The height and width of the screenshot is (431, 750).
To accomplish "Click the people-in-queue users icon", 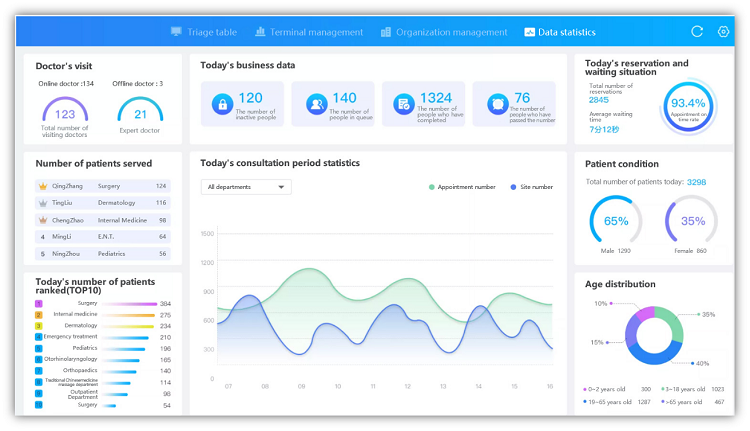I will [x=317, y=104].
